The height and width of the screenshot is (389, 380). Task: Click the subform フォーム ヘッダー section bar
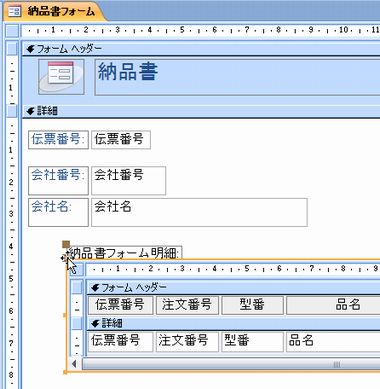(x=233, y=287)
